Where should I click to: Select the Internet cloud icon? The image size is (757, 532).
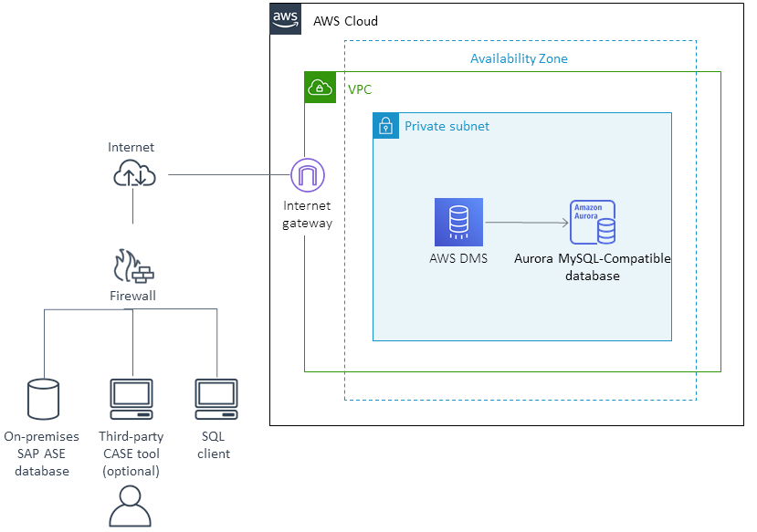click(134, 173)
